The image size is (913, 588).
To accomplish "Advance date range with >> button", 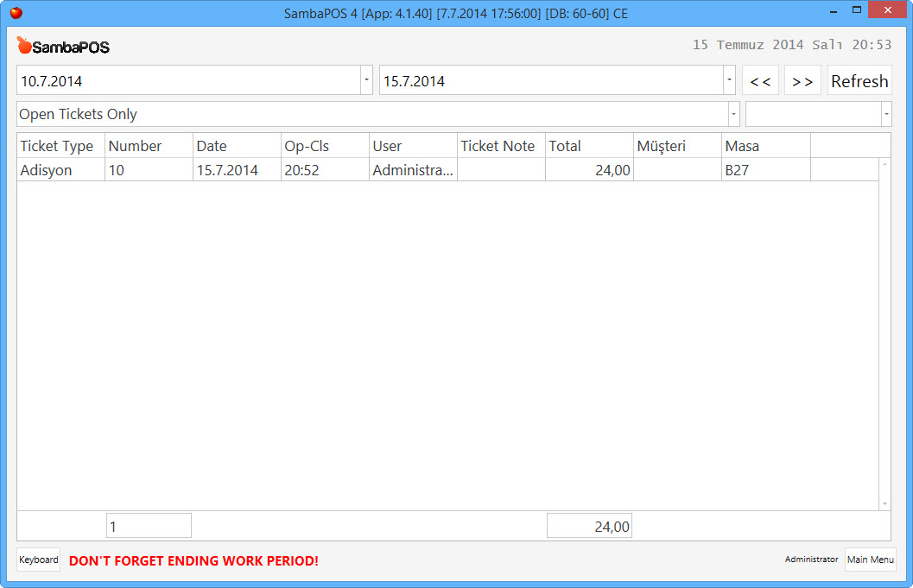I will click(802, 81).
